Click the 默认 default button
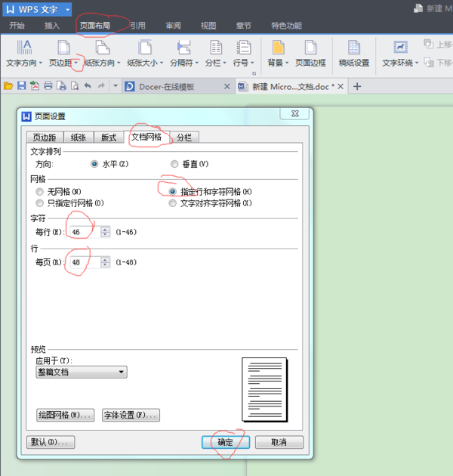 coord(51,442)
